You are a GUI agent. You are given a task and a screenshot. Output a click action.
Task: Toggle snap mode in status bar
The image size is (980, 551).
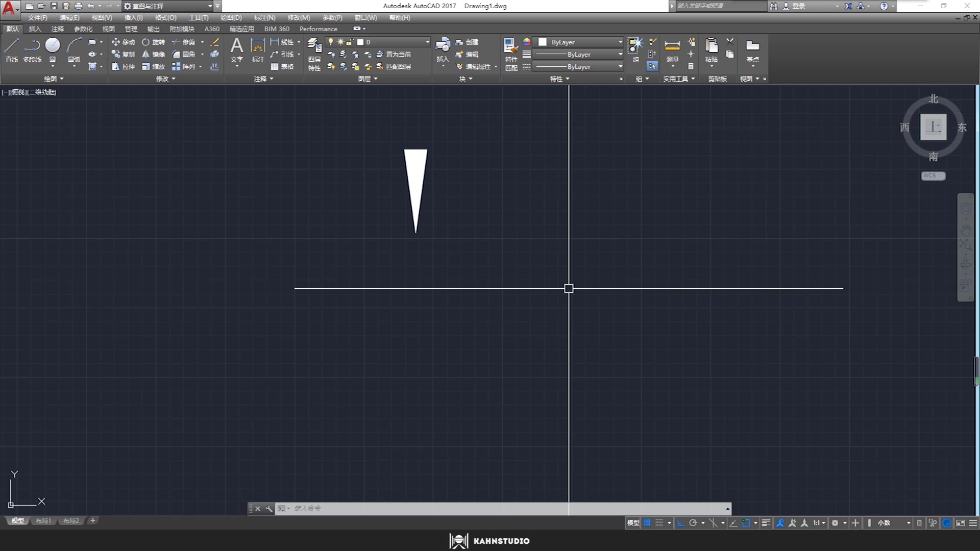point(659,523)
